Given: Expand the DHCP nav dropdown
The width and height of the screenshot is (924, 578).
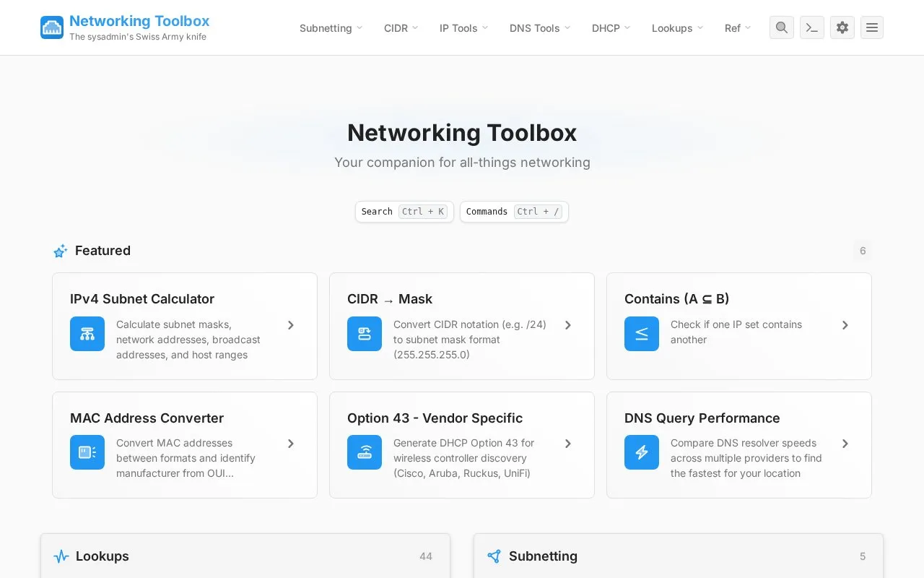Looking at the screenshot, I should 611,28.
